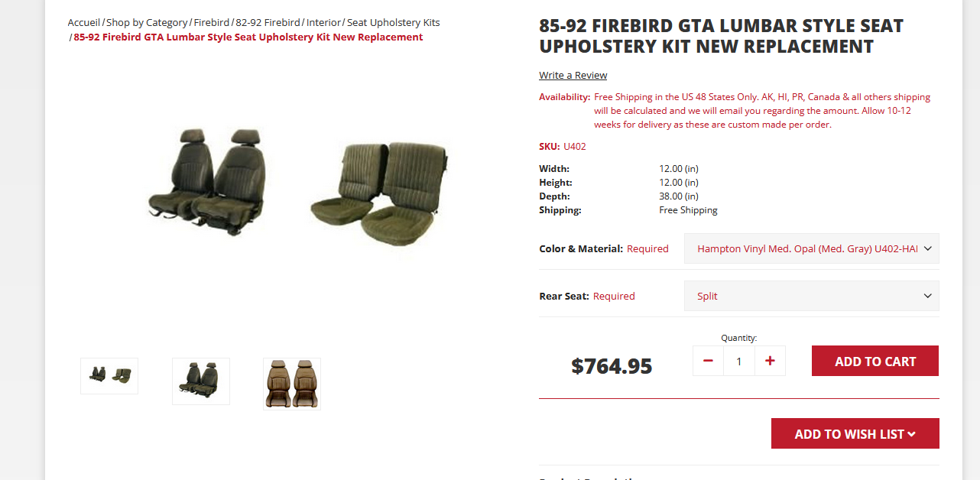The width and height of the screenshot is (980, 480).
Task: Open Seat Upholstery Kits breadcrumb
Action: click(393, 22)
